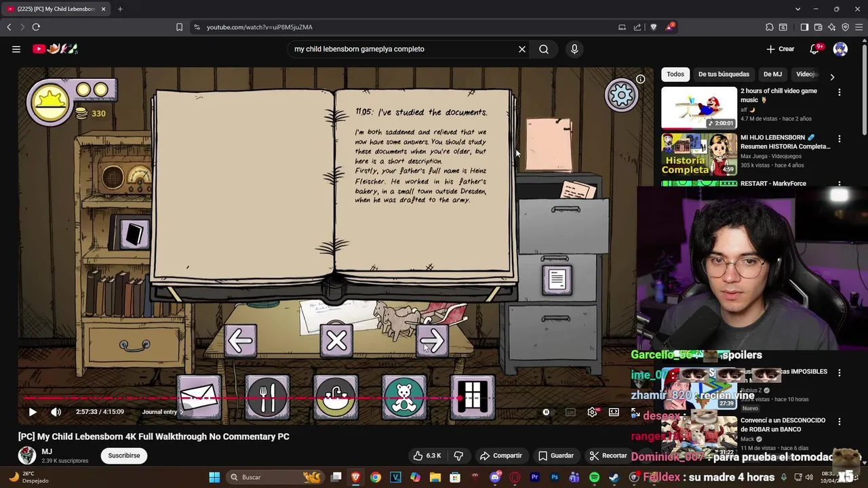
Task: Open options for RESTART MarkyForce video
Action: pyautogui.click(x=840, y=184)
